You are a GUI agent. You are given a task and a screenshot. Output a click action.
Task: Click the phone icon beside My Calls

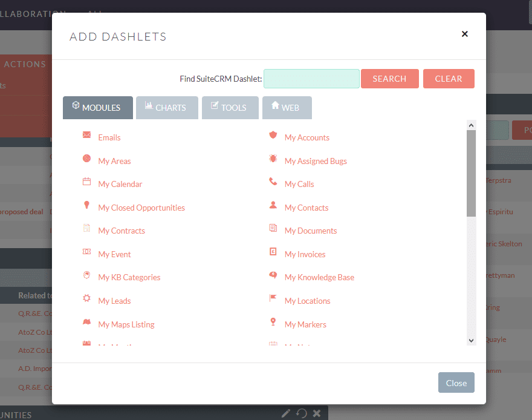(x=273, y=182)
